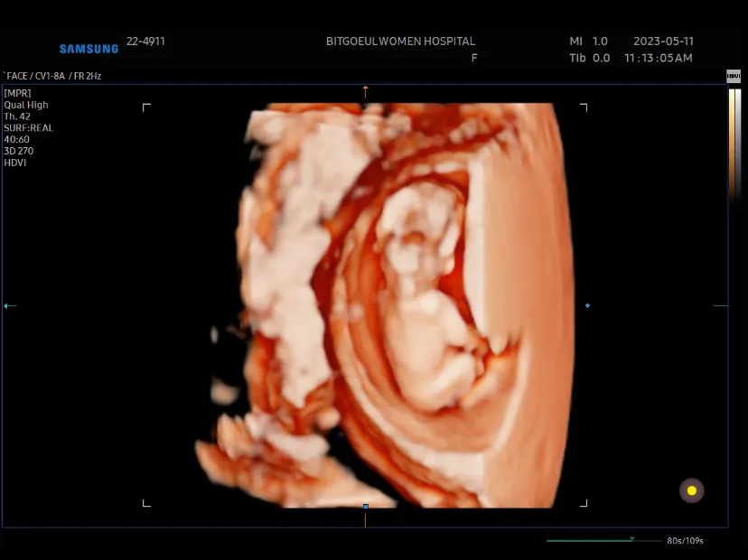Click the date 2023-05-11
Image resolution: width=748 pixels, height=560 pixels.
(x=663, y=42)
